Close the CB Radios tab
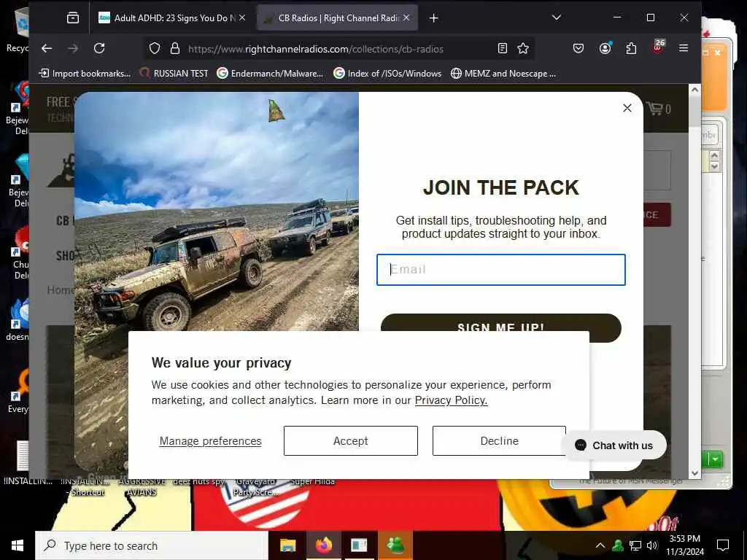The width and height of the screenshot is (747, 560). click(x=406, y=17)
